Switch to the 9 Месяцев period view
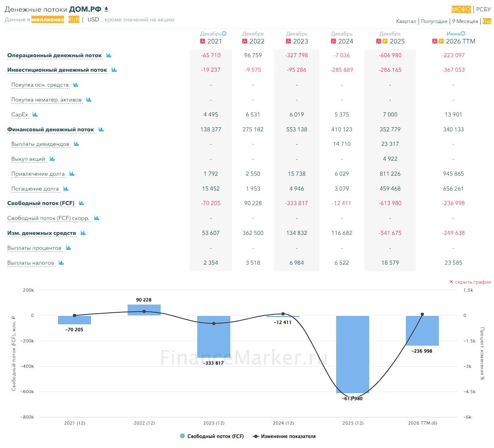The image size is (494, 448). (x=465, y=21)
